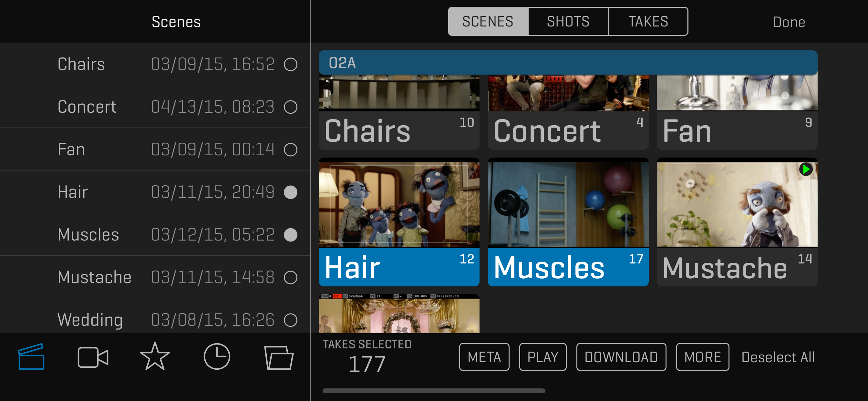Click green play icon on Mustache thumbnail
The width and height of the screenshot is (868, 401).
click(806, 169)
